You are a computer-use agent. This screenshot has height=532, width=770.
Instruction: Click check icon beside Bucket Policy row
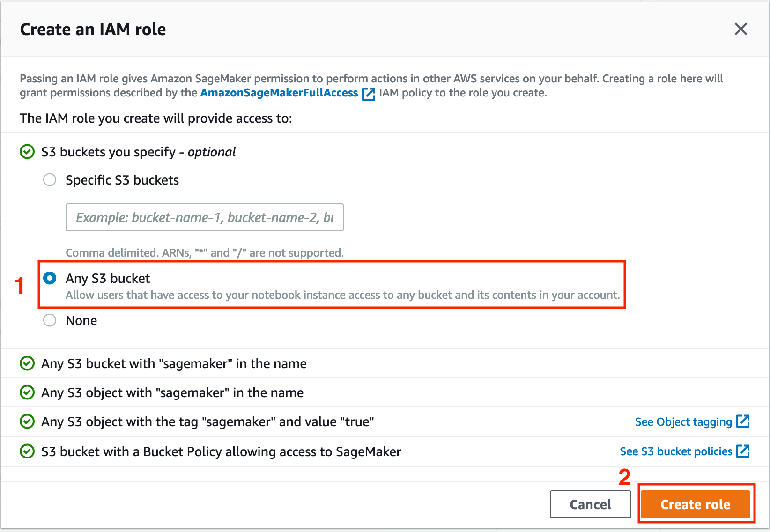tap(27, 451)
